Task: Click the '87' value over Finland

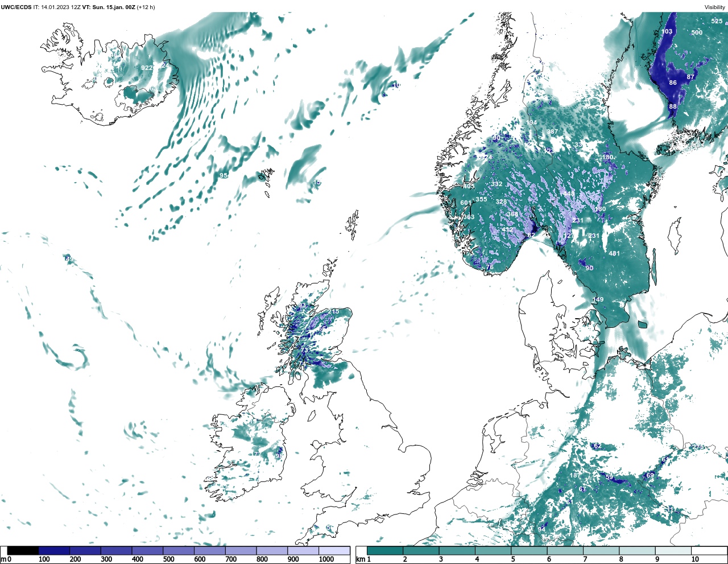Action: (690, 77)
